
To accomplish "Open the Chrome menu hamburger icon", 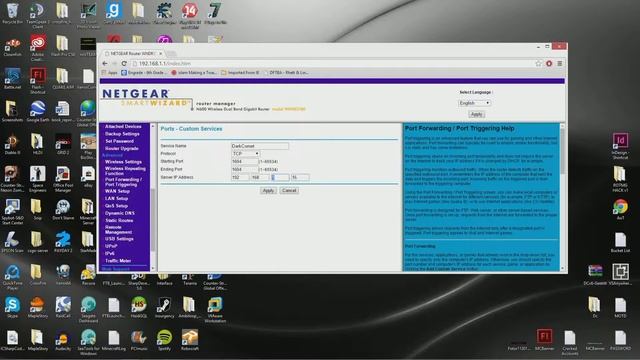I will pyautogui.click(x=560, y=63).
